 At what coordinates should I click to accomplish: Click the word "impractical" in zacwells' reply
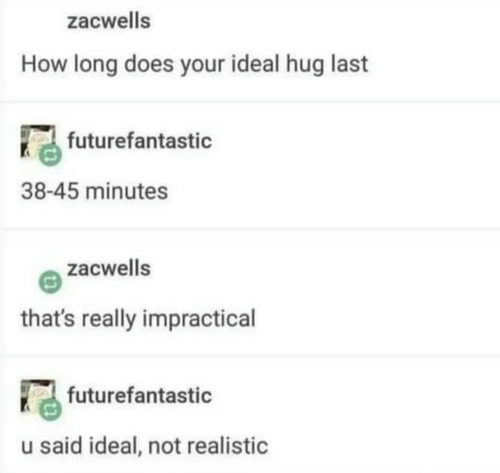199,319
